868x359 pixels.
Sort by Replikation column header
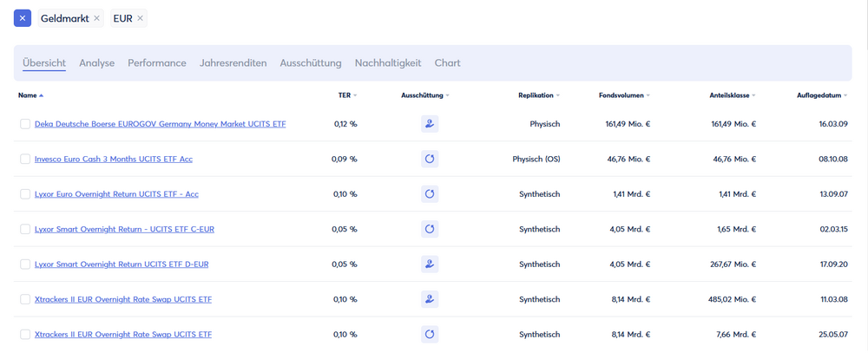pyautogui.click(x=538, y=95)
